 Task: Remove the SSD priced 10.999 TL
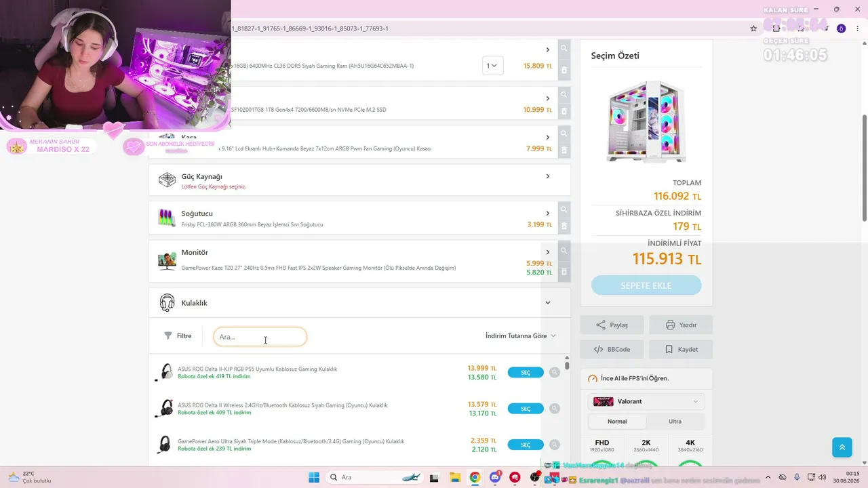tap(564, 111)
